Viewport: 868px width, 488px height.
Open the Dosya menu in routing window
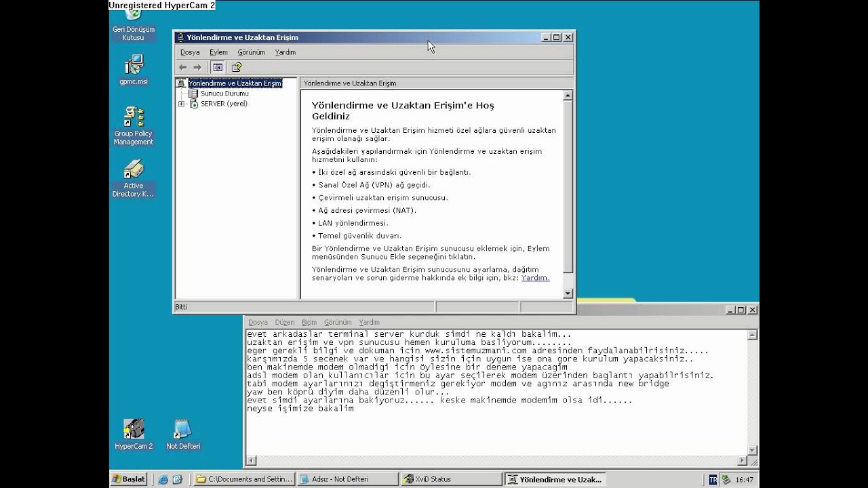point(190,52)
